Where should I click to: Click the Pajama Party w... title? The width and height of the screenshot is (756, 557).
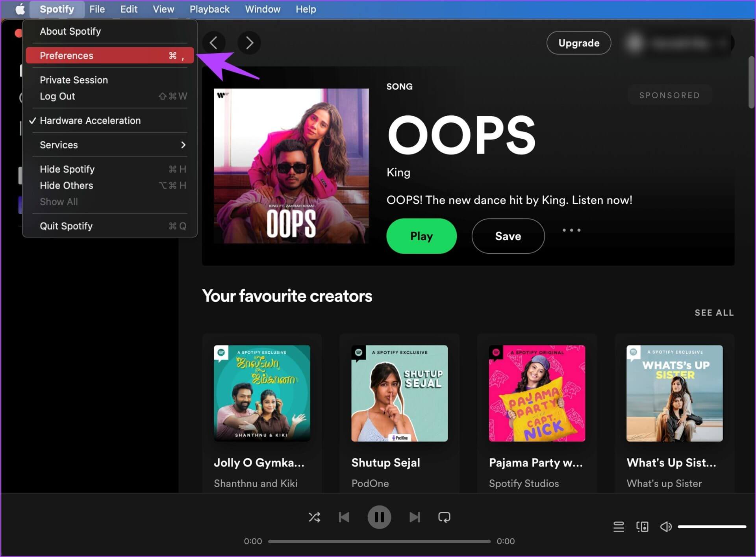(536, 462)
